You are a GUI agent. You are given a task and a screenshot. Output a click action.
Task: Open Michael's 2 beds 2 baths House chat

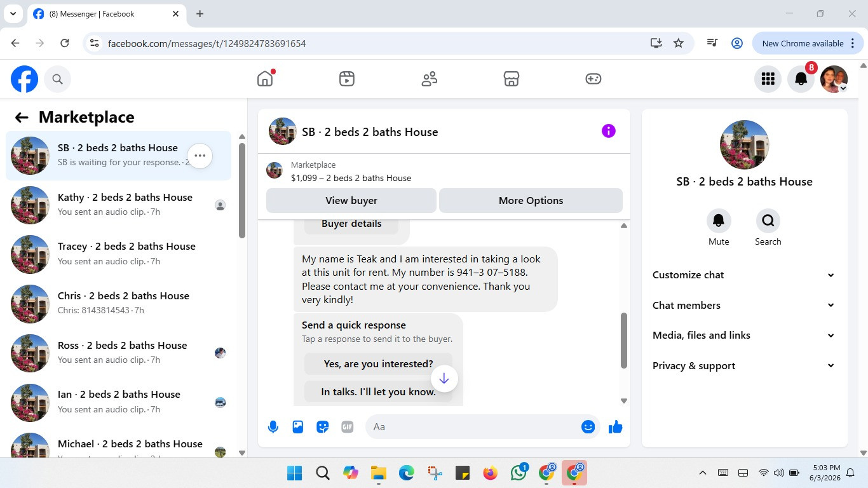coord(118,445)
